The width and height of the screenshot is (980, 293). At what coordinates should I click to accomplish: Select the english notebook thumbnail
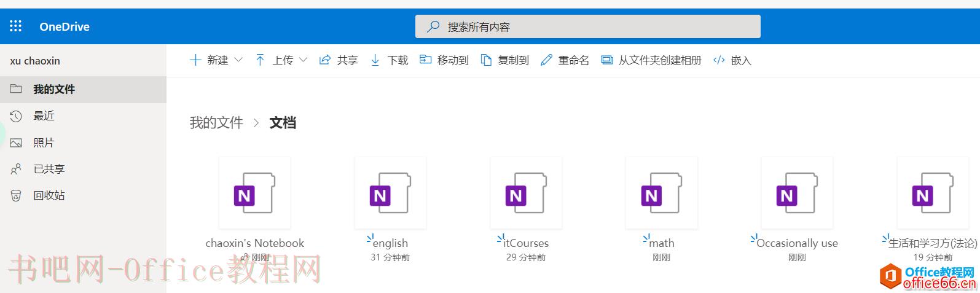pyautogui.click(x=390, y=193)
